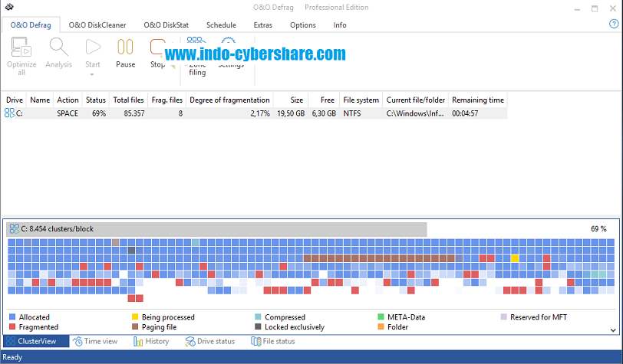Click the Reserved for MFT swatch

pos(504,316)
